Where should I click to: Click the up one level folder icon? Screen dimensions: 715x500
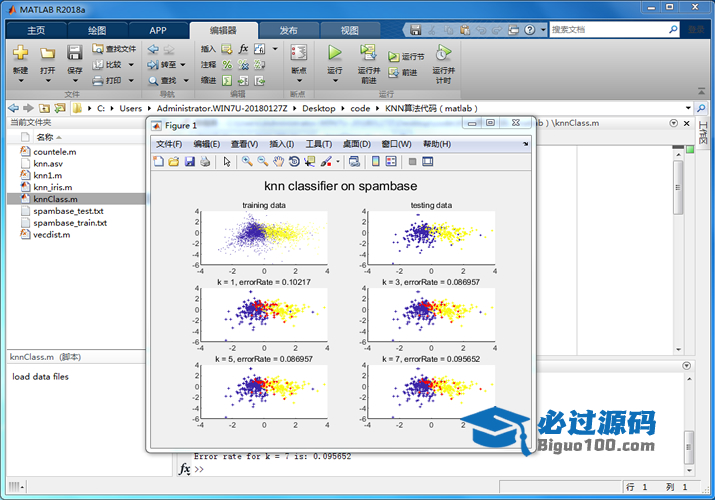click(x=44, y=108)
